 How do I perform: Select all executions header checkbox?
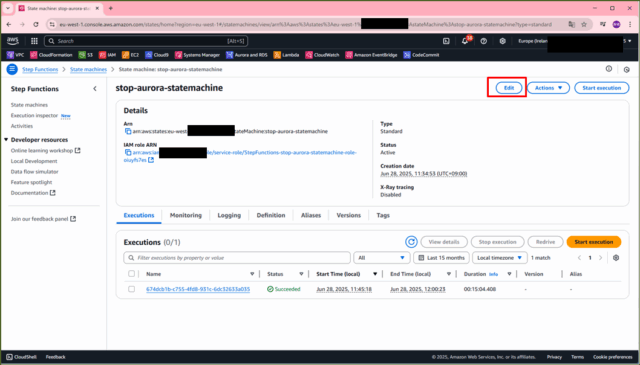tap(131, 274)
